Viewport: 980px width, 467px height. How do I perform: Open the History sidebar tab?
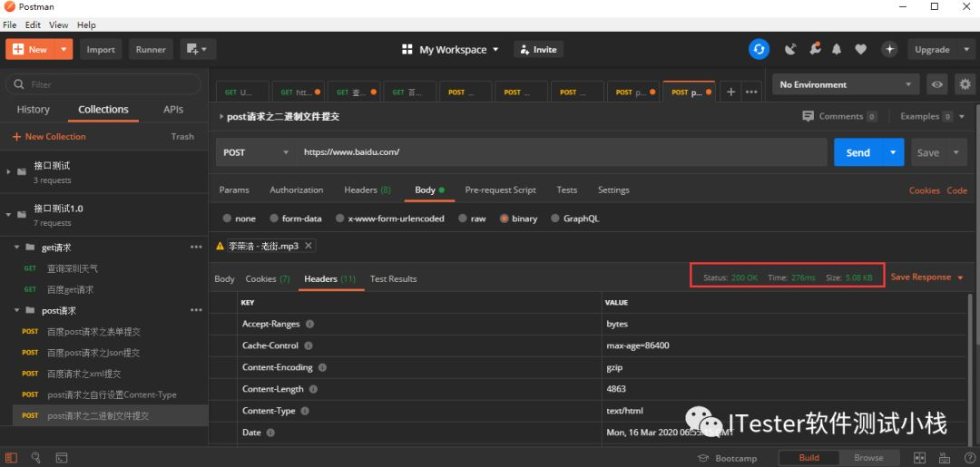pyautogui.click(x=34, y=109)
